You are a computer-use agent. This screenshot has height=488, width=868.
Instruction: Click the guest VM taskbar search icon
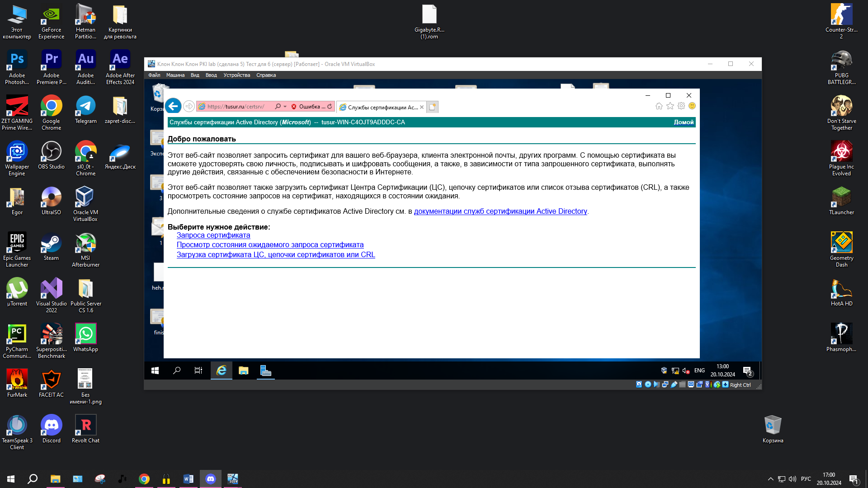coord(177,371)
